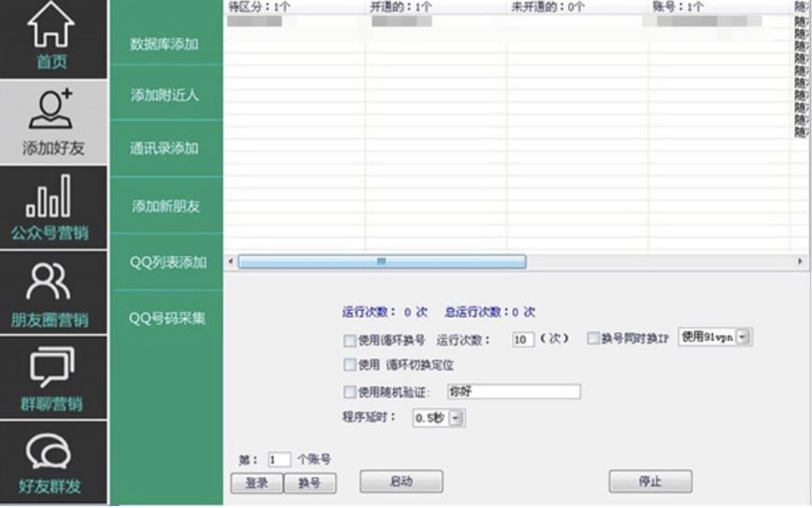The width and height of the screenshot is (812, 508).
Task: Open the 程序延时 0.5秒 dropdown
Action: pyautogui.click(x=439, y=417)
